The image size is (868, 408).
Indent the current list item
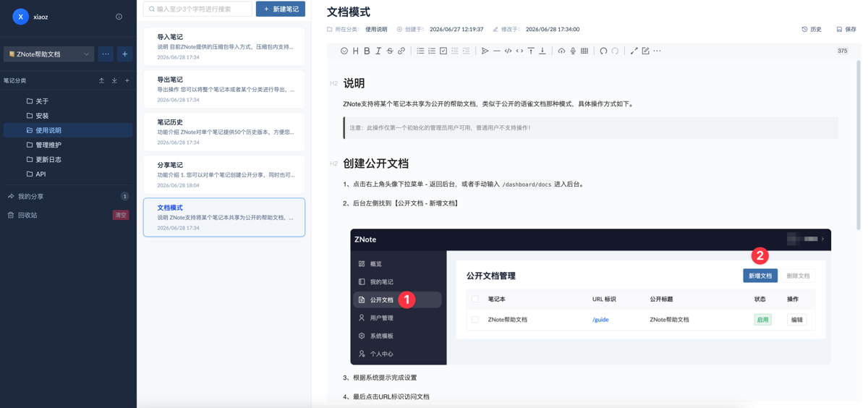[467, 51]
